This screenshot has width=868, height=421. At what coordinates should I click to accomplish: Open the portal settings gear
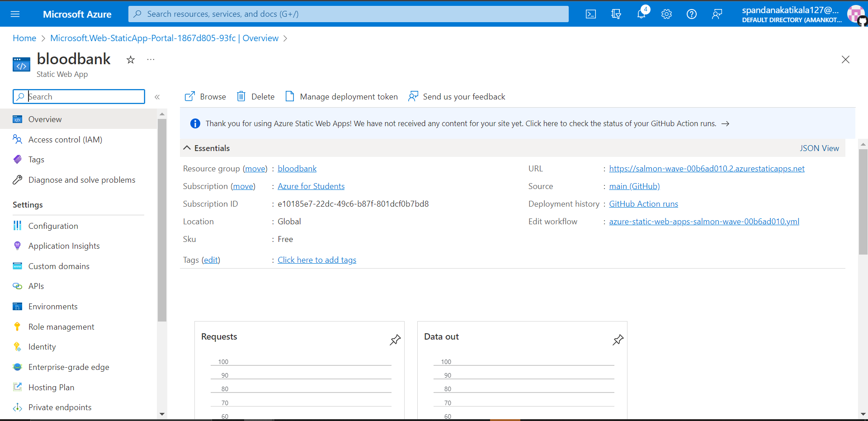pos(666,14)
